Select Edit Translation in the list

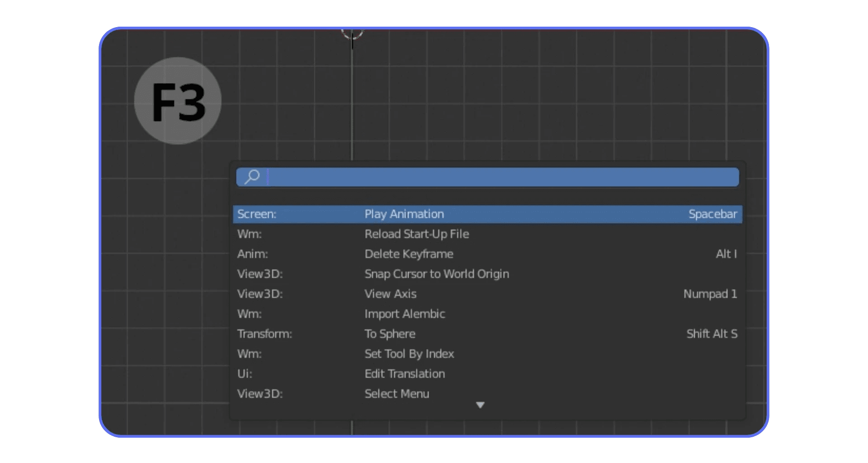click(x=405, y=374)
